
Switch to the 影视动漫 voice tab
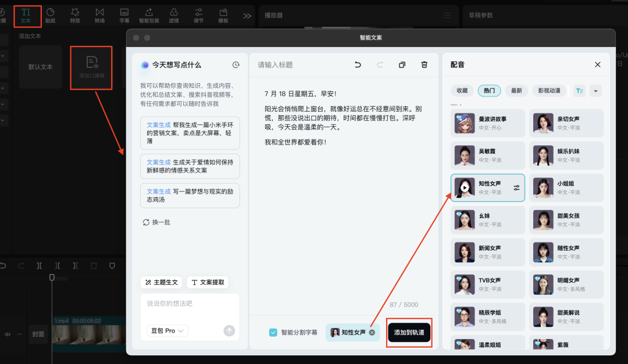pyautogui.click(x=548, y=90)
